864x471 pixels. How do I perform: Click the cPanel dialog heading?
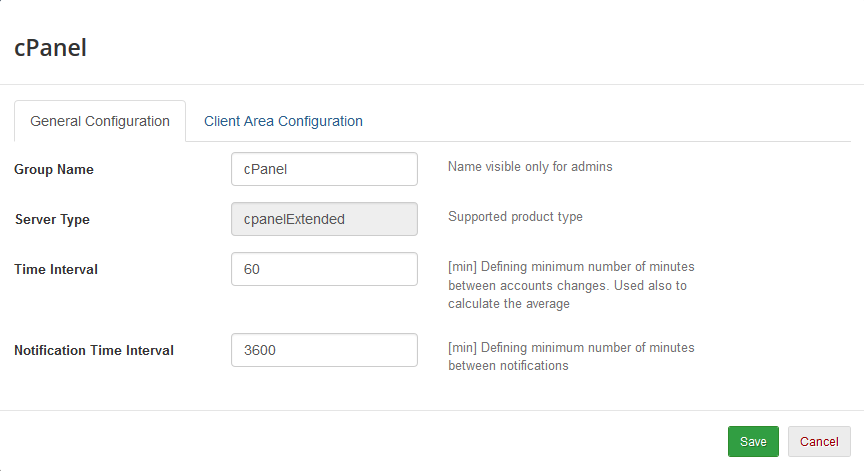(51, 48)
